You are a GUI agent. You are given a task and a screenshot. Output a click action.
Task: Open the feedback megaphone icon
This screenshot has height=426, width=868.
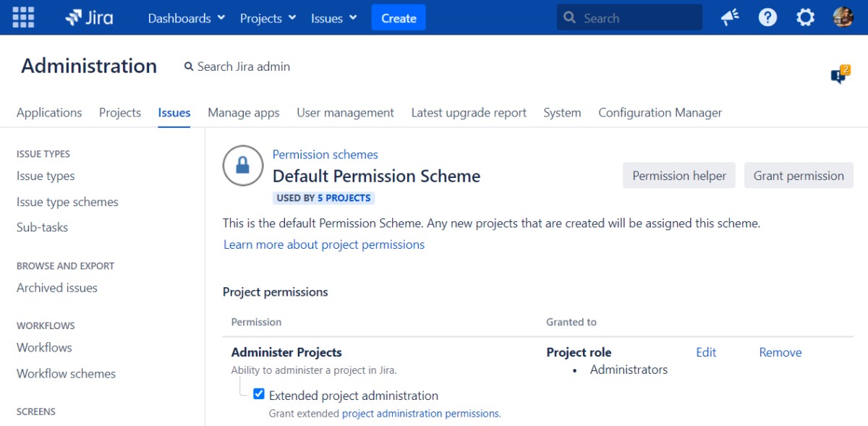(729, 15)
